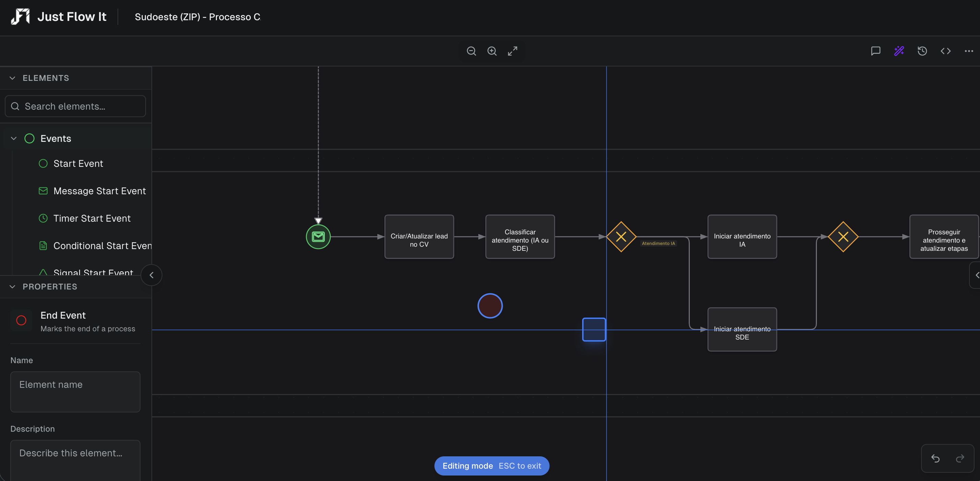Click the Element name text field
Screen dimensions: 980x481
tap(75, 391)
